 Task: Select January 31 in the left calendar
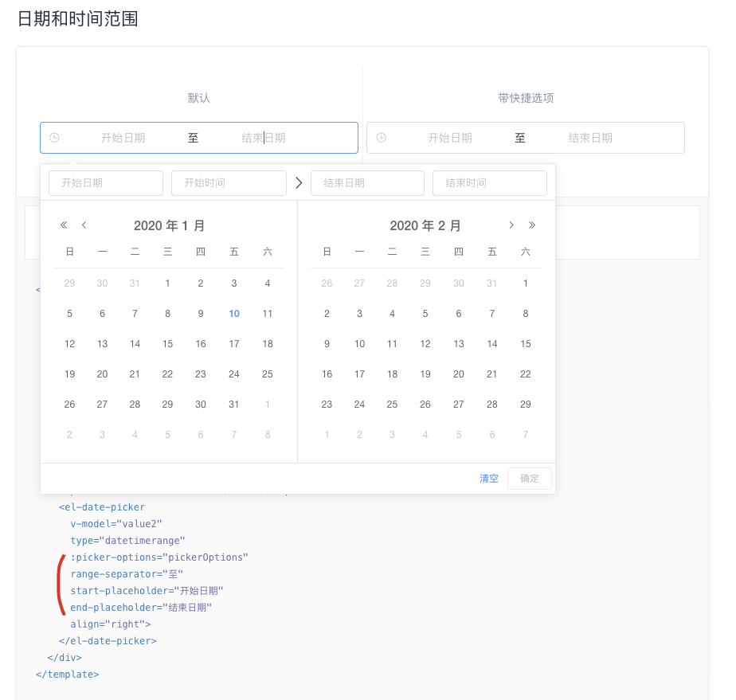233,405
